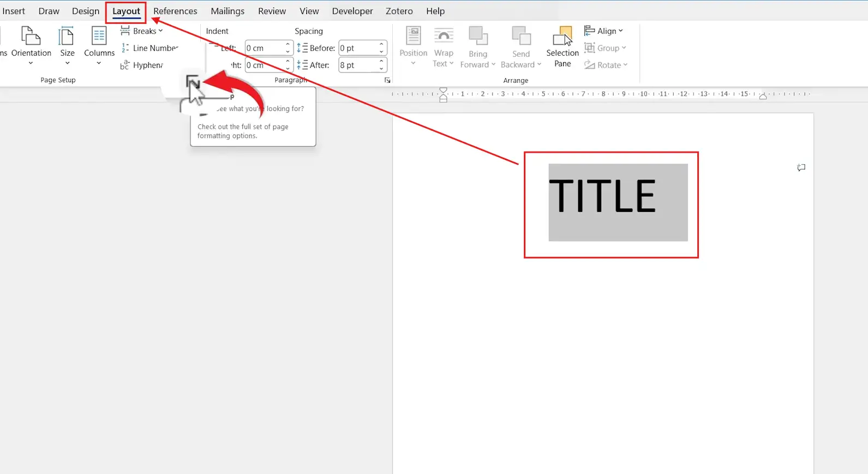Click the Group objects button
This screenshot has height=474, width=868.
pos(605,48)
